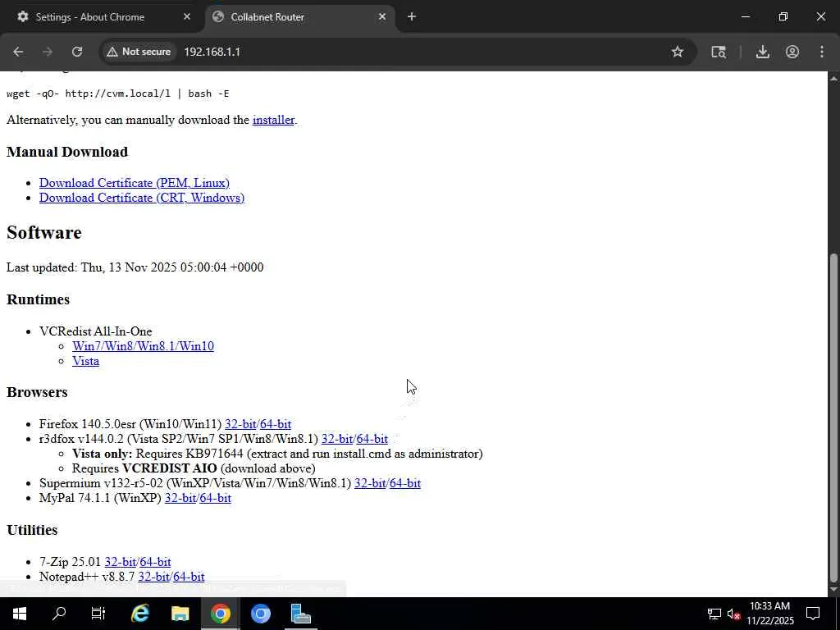Go back to the previous page
The image size is (840, 630).
tap(18, 52)
